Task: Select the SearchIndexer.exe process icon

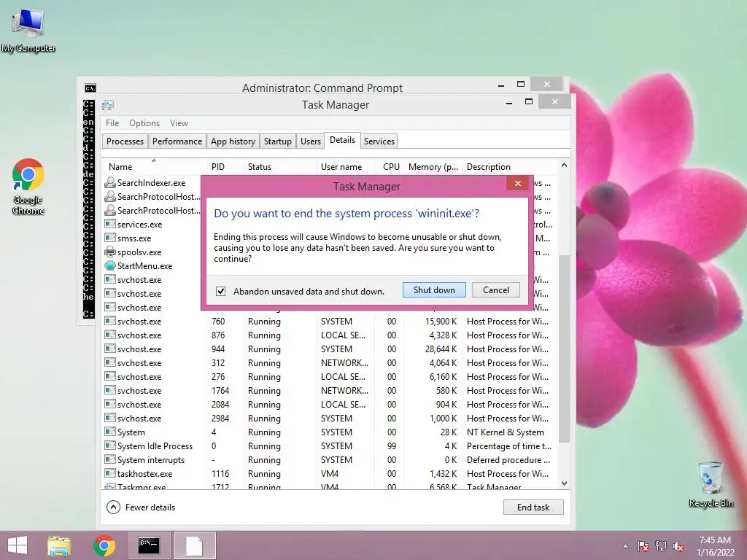Action: 110,182
